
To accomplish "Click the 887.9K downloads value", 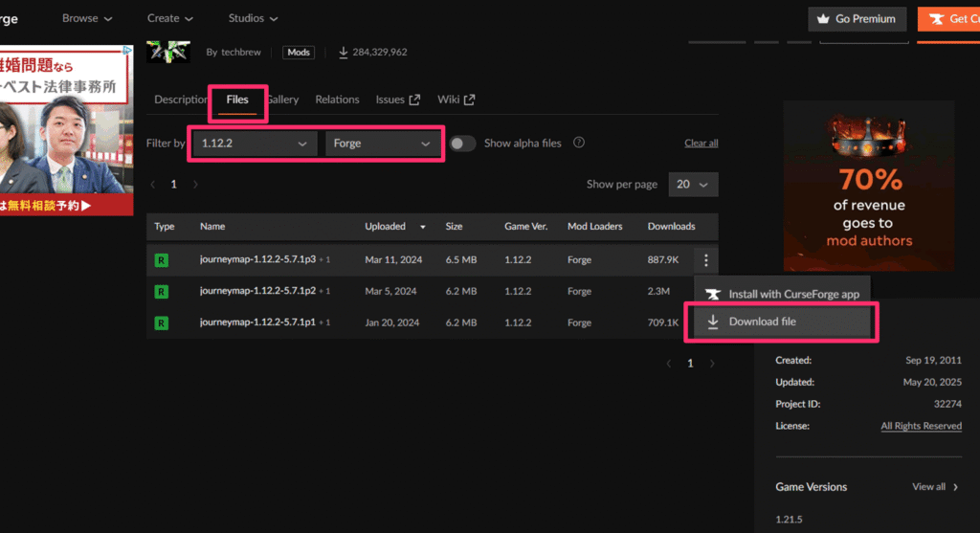I will coord(663,259).
